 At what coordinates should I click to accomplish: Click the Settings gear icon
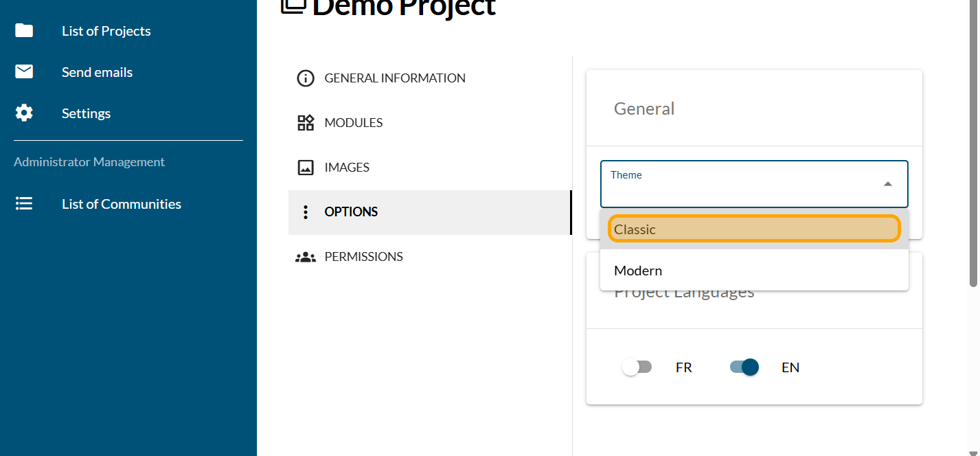click(24, 113)
